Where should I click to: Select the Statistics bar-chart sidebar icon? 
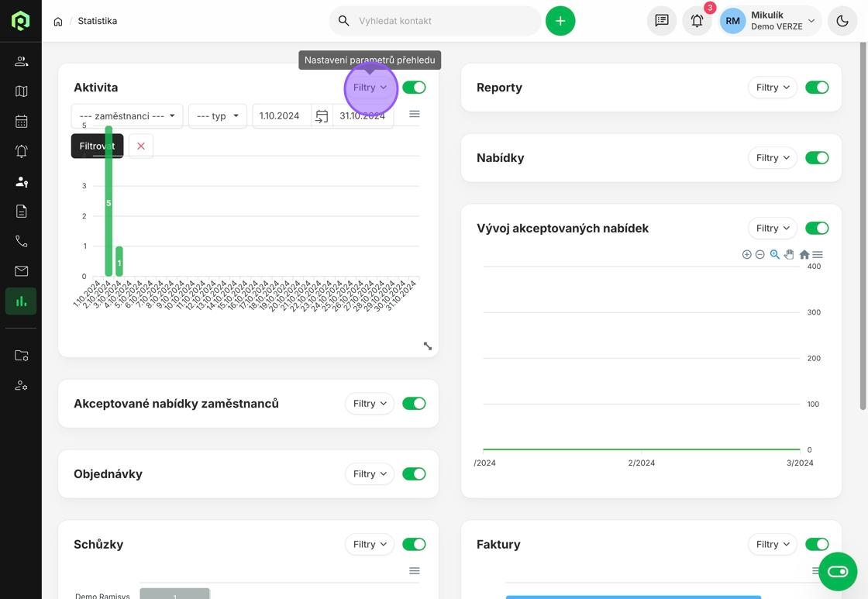pyautogui.click(x=21, y=301)
